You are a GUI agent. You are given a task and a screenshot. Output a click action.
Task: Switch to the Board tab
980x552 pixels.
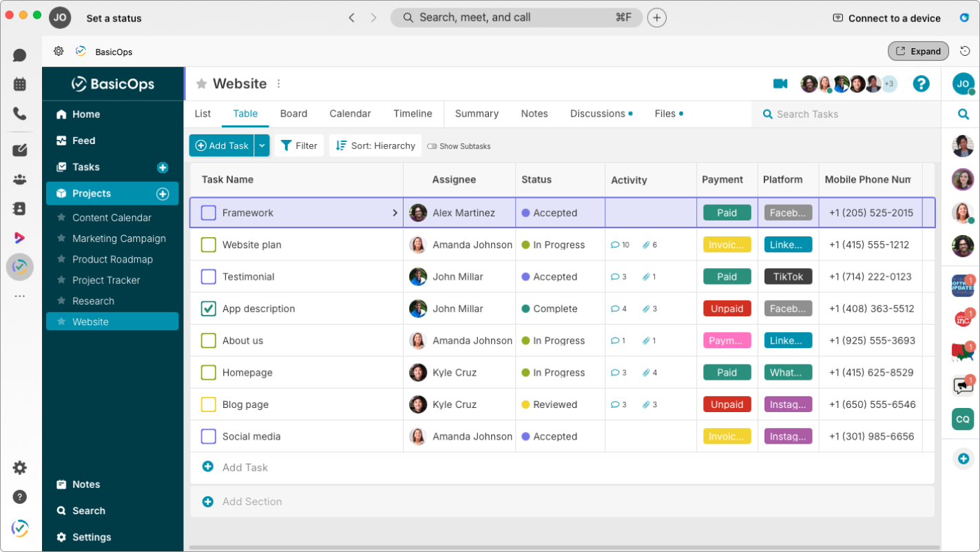pos(294,114)
